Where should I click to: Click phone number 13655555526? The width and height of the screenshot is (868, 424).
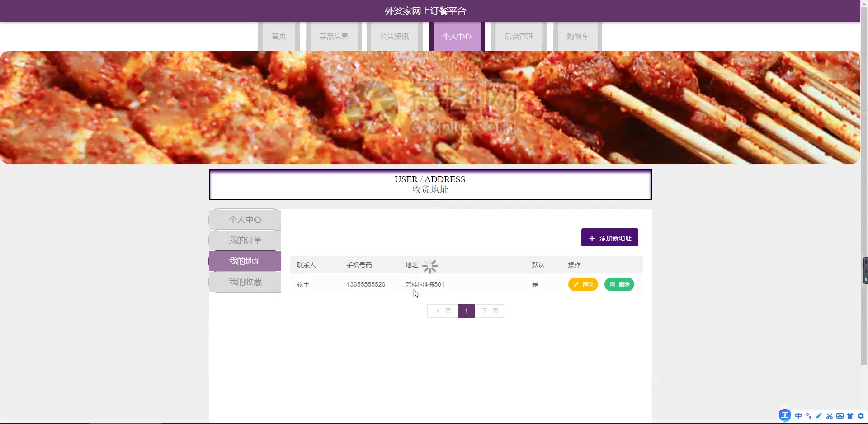click(x=366, y=284)
